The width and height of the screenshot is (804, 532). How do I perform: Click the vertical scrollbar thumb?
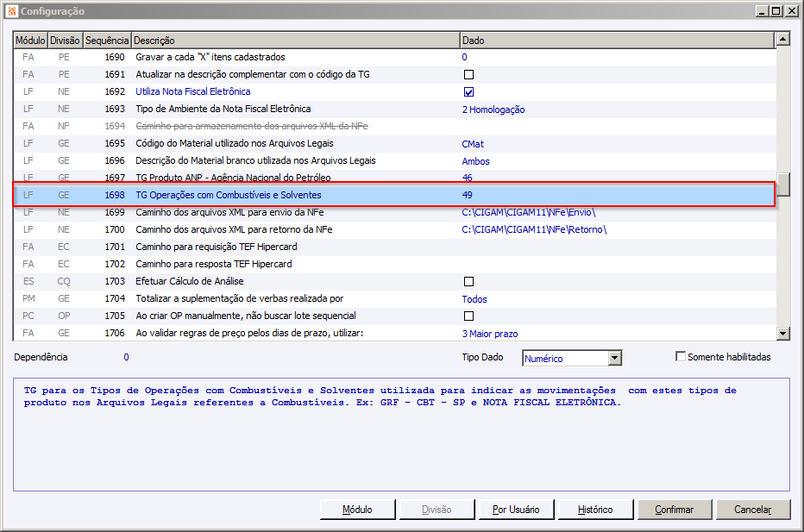782,185
